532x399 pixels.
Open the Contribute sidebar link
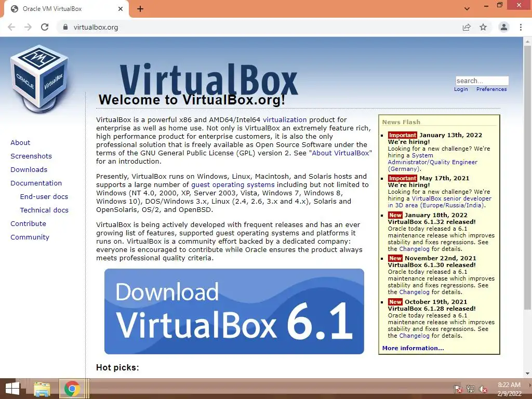[x=28, y=223]
